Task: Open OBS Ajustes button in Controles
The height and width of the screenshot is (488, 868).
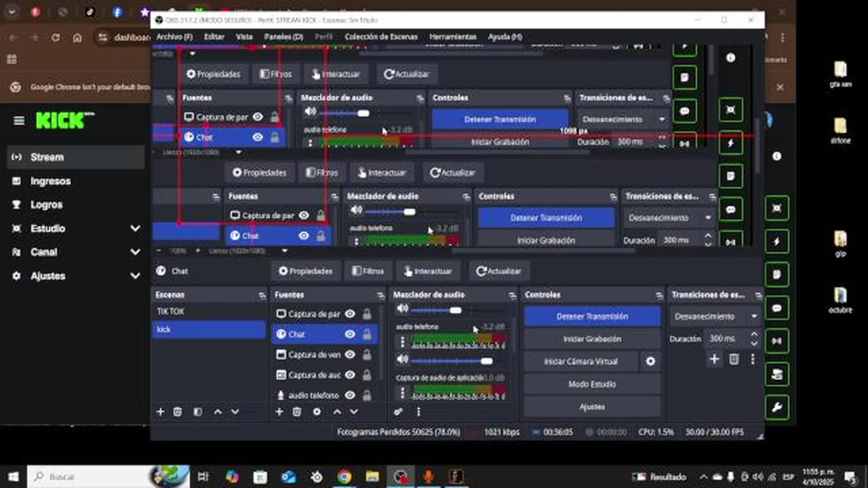Action: click(x=592, y=407)
